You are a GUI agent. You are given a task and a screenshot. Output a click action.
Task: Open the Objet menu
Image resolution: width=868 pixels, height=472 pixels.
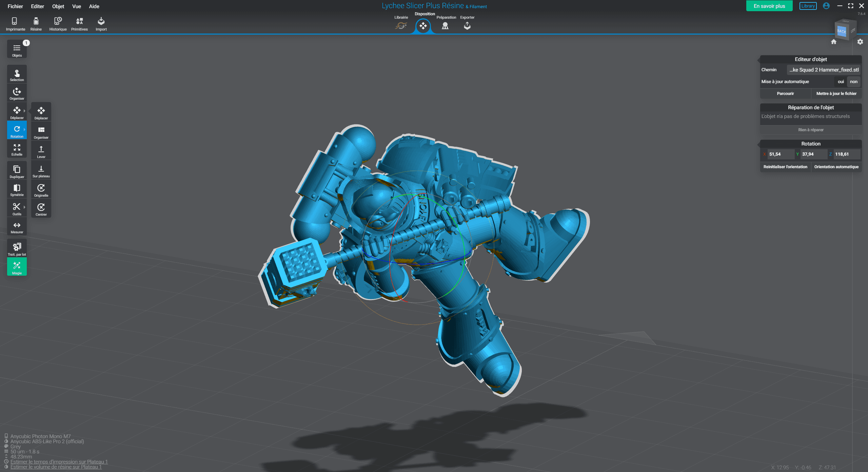pos(58,6)
